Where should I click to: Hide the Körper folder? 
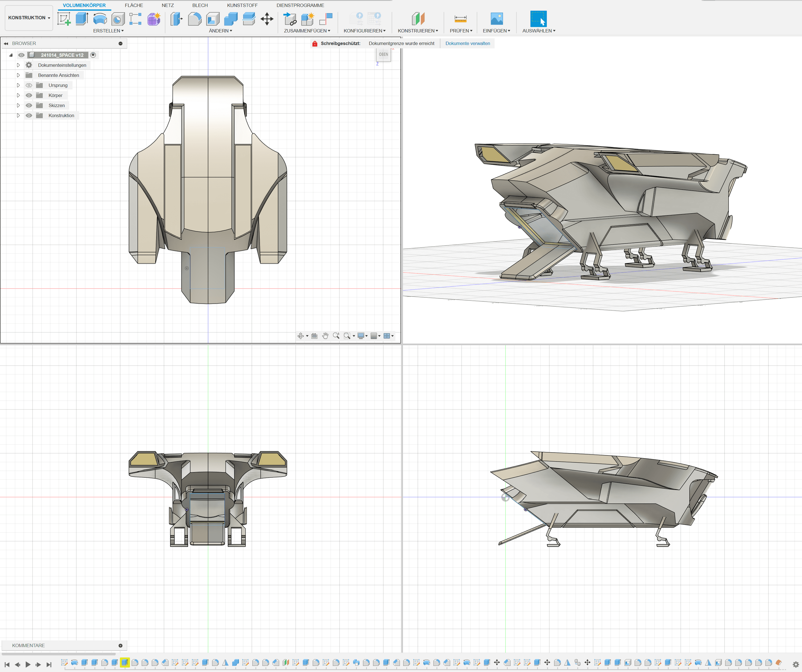coord(29,96)
